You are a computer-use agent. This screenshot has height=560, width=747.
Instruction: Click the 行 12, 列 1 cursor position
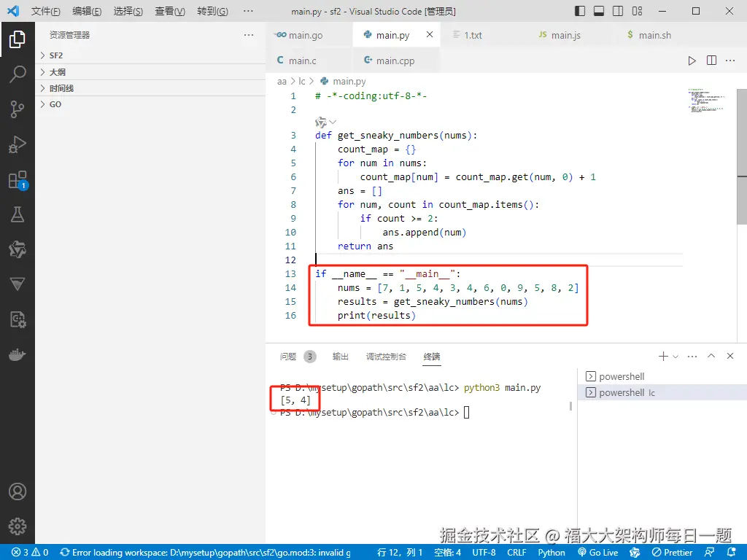[x=400, y=553]
